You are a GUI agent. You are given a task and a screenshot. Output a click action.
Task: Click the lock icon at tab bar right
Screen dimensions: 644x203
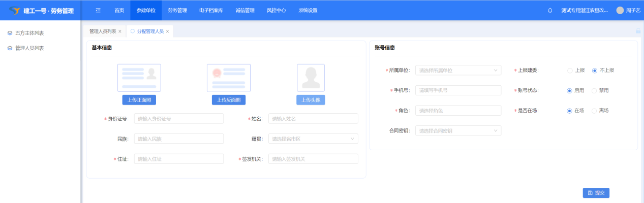[x=638, y=31]
